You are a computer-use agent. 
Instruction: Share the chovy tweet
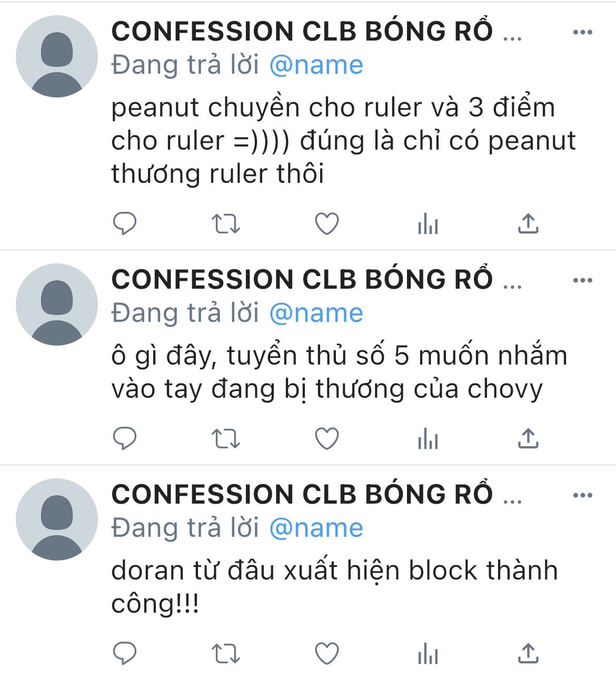[x=528, y=438]
